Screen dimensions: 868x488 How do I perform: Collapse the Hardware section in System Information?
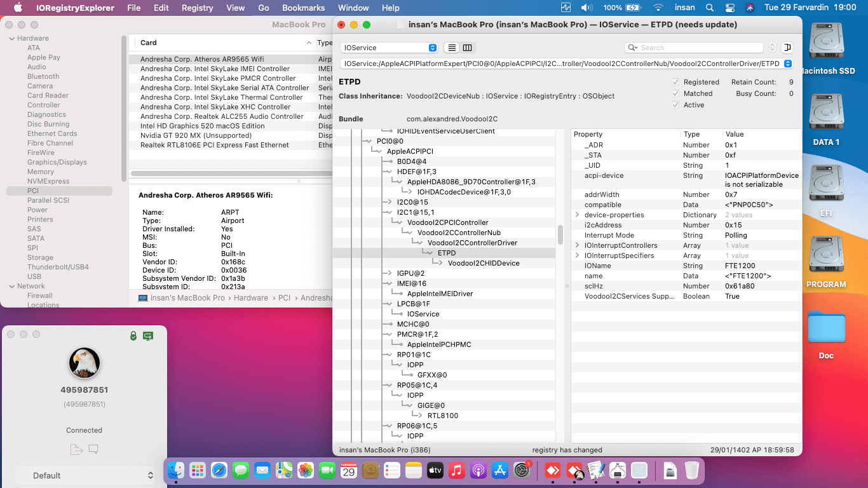(11, 38)
